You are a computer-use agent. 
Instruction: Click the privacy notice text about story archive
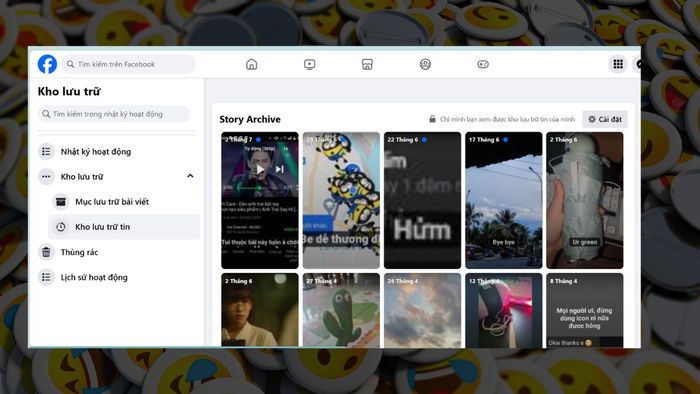point(507,119)
